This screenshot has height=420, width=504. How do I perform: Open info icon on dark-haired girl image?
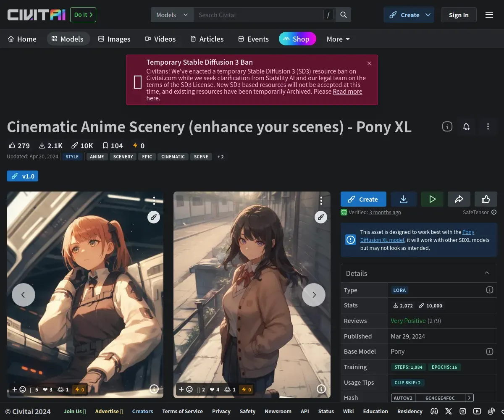[321, 389]
